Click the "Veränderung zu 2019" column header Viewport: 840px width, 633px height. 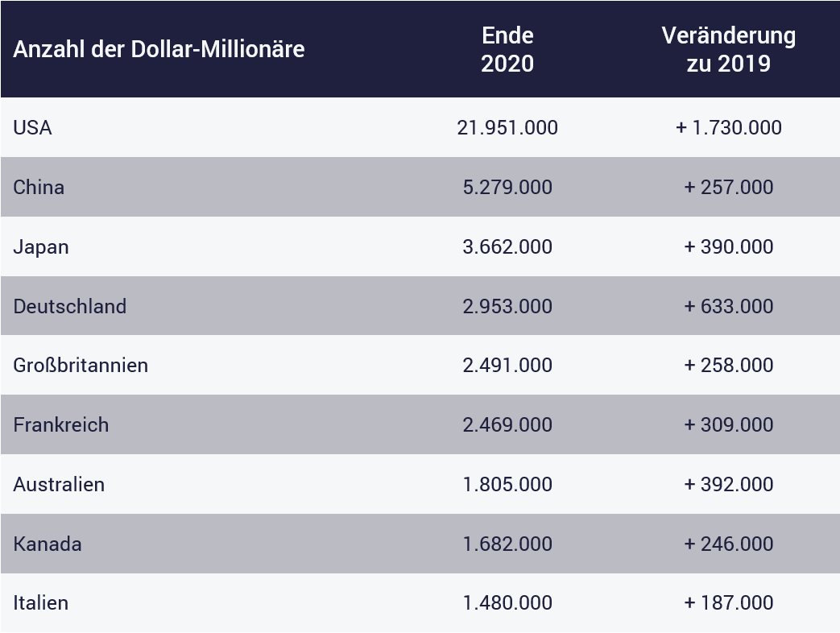(x=728, y=49)
